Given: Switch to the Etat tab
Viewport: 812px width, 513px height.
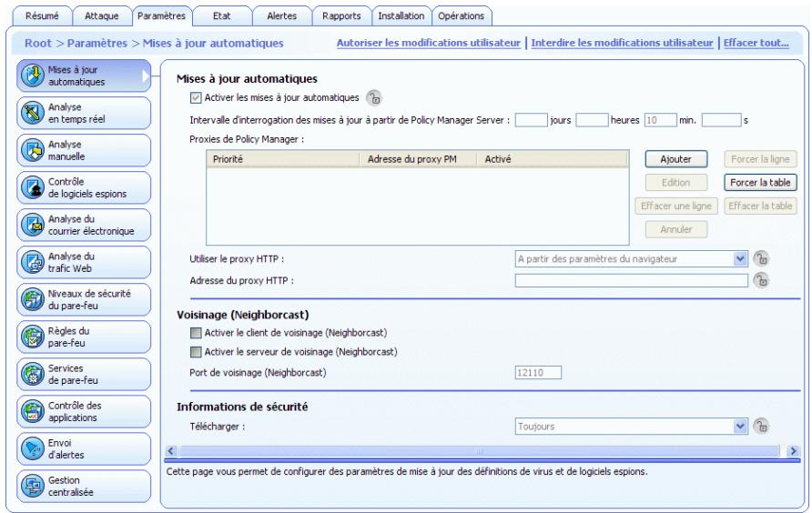Looking at the screenshot, I should pyautogui.click(x=221, y=16).
